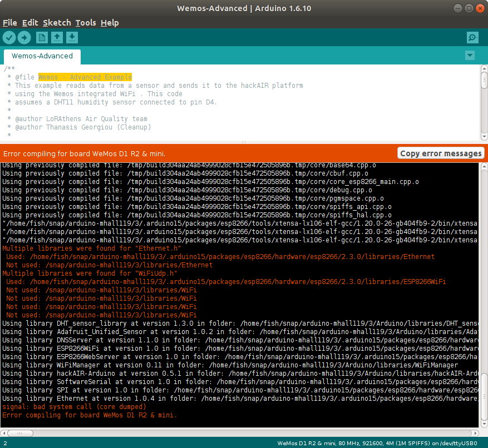Click the Upload arrow button
The width and height of the screenshot is (488, 448).
(x=24, y=38)
